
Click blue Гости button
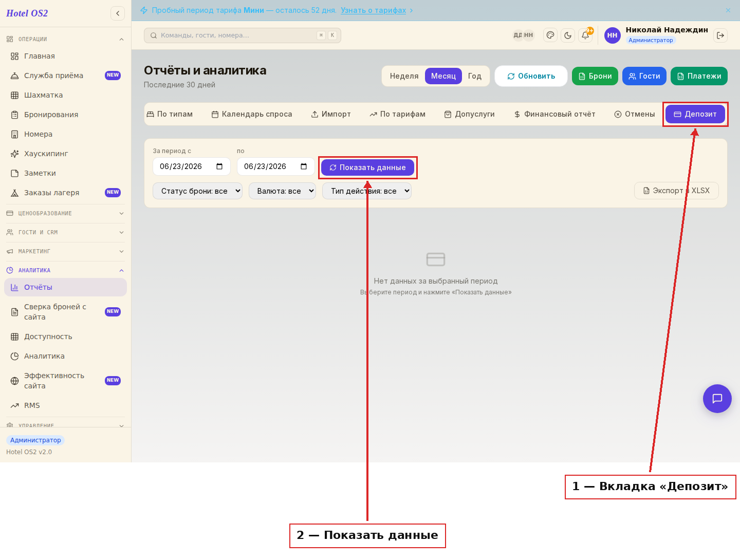(644, 76)
